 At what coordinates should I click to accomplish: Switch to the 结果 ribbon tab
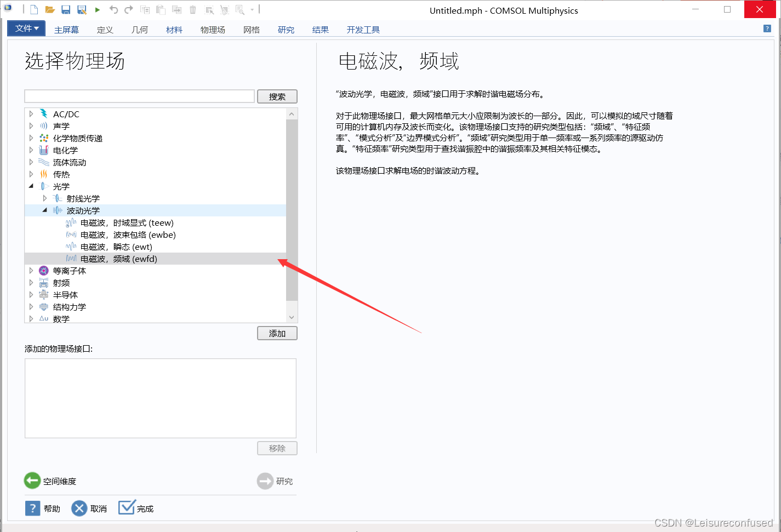[321, 30]
